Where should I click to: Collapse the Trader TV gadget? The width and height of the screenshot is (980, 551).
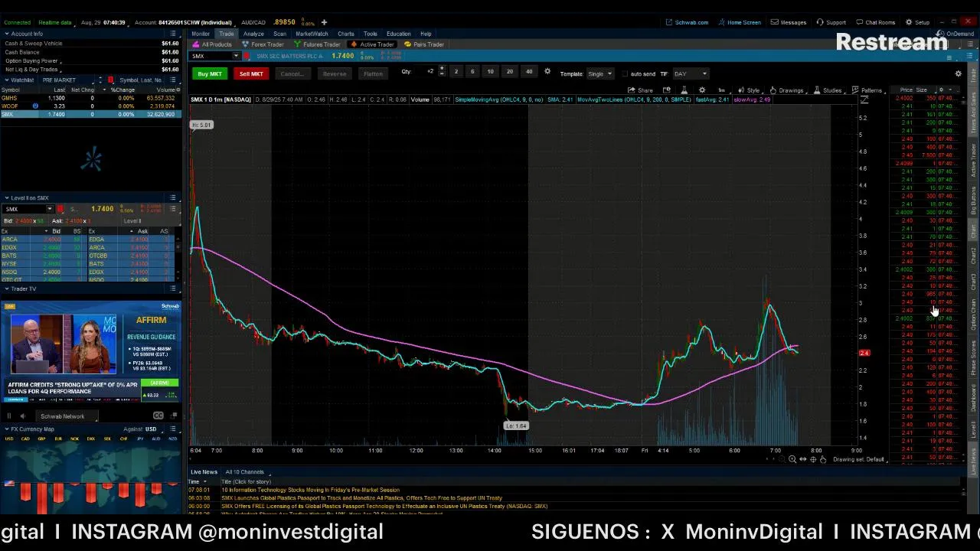pos(7,289)
